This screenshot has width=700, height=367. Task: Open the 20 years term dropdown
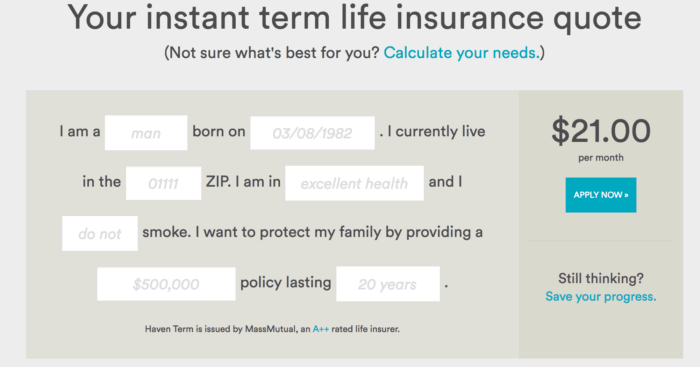coord(388,284)
